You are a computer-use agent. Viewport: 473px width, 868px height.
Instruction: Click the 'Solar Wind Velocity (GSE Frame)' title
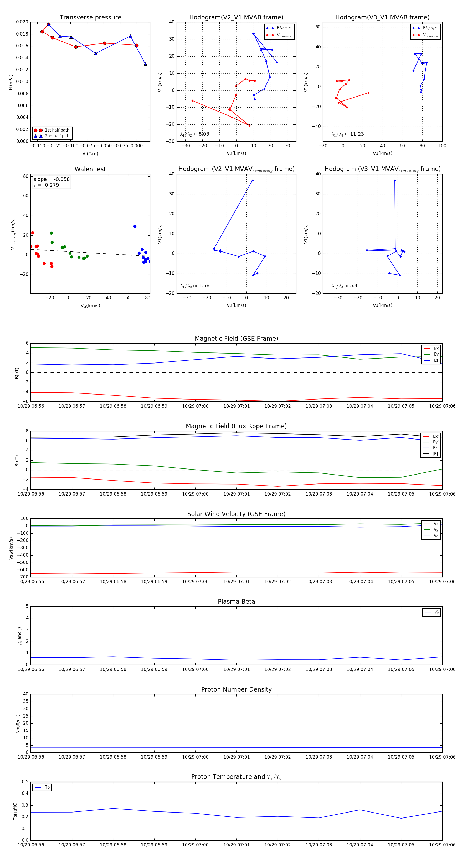236,514
